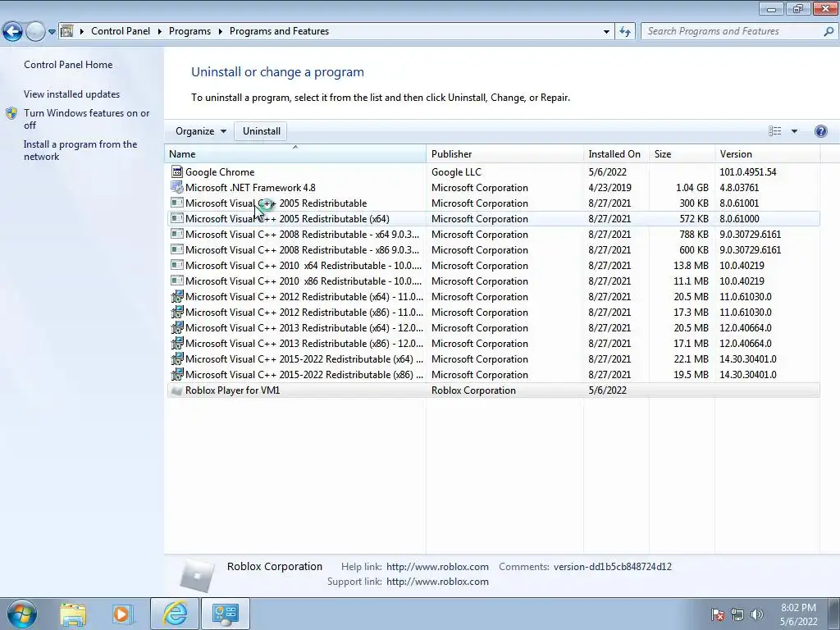Select Control Panel breadcrumb segment
This screenshot has width=840, height=630.
pos(121,31)
